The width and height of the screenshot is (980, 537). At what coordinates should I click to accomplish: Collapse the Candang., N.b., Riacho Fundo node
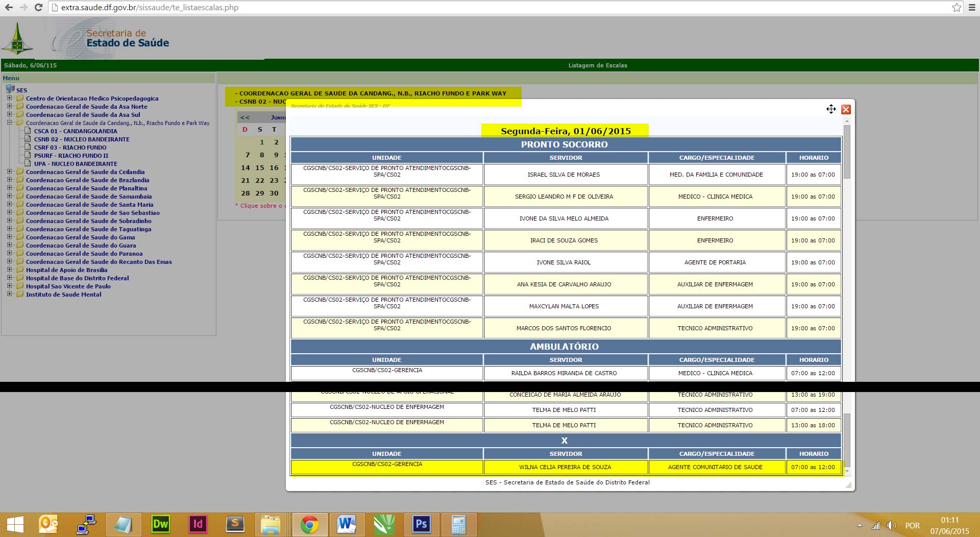(9, 123)
